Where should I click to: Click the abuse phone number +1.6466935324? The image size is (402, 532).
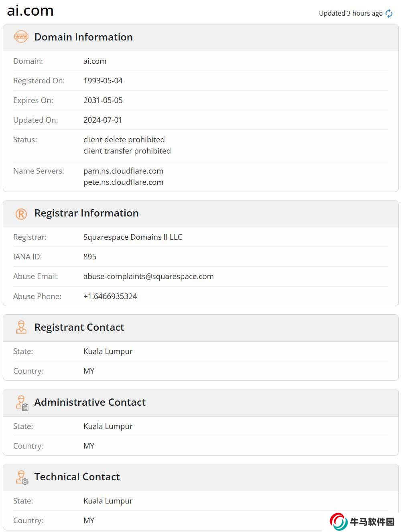110,296
